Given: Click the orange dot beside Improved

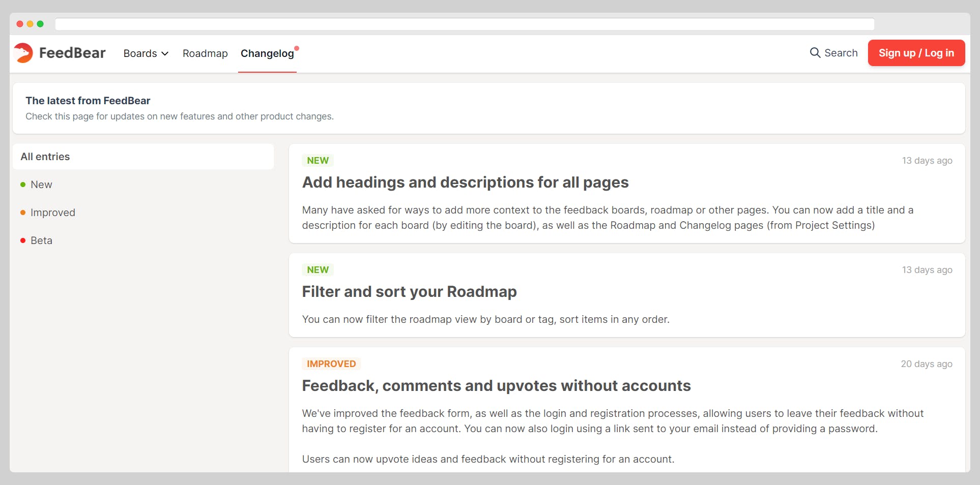Looking at the screenshot, I should (23, 213).
